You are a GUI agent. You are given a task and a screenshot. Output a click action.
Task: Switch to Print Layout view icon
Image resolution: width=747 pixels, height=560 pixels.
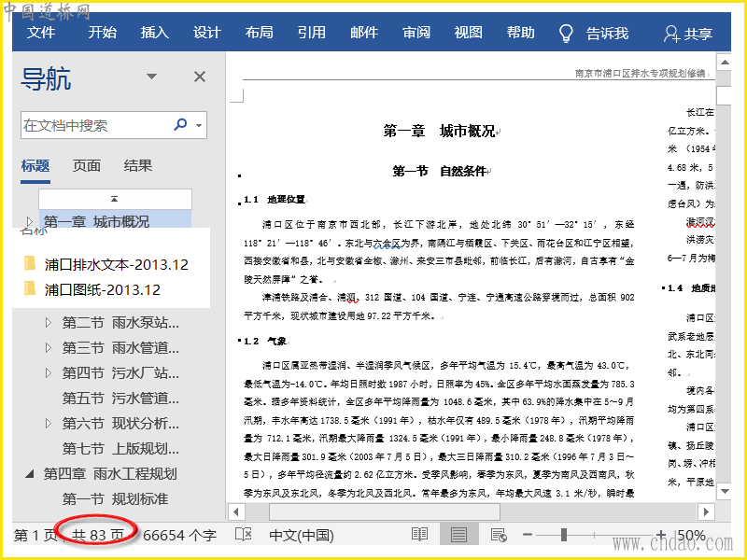tap(458, 534)
